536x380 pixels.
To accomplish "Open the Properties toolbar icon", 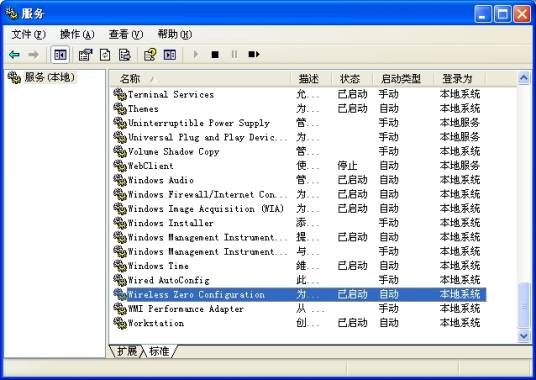I will pyautogui.click(x=85, y=55).
